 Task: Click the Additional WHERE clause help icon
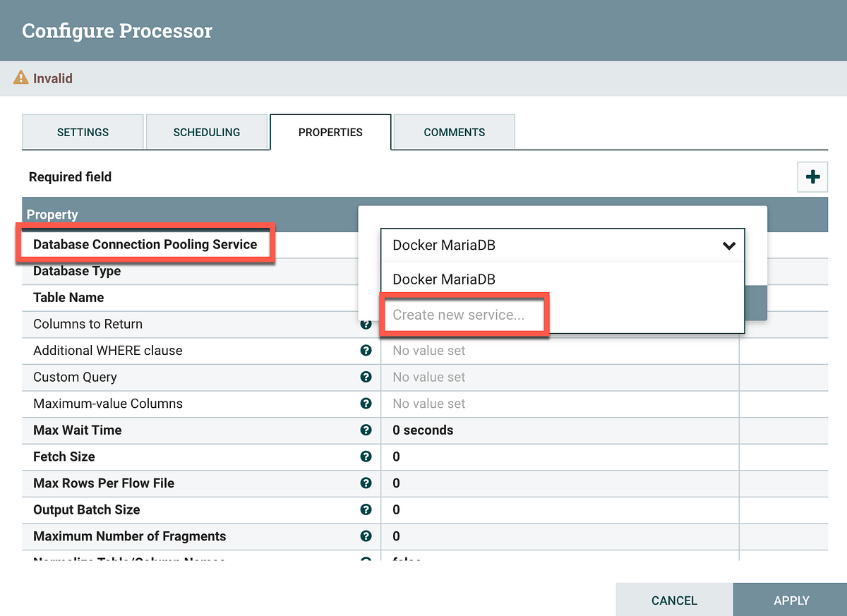[x=366, y=350]
